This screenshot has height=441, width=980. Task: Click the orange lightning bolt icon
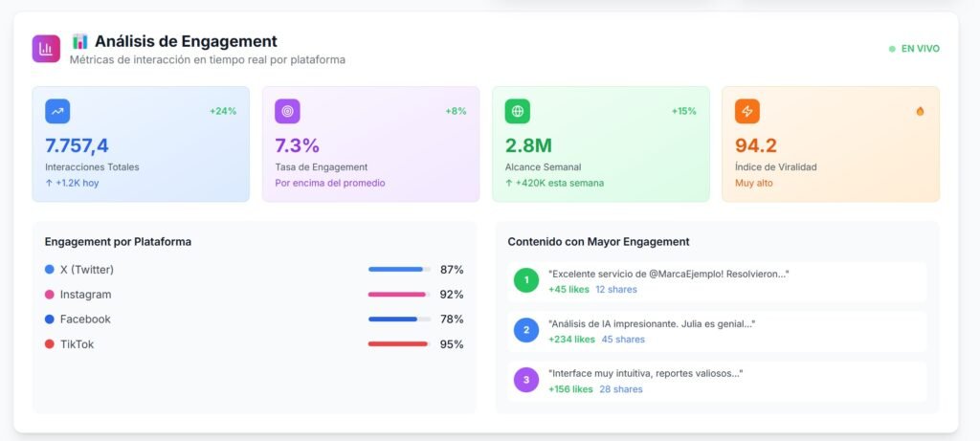point(747,111)
